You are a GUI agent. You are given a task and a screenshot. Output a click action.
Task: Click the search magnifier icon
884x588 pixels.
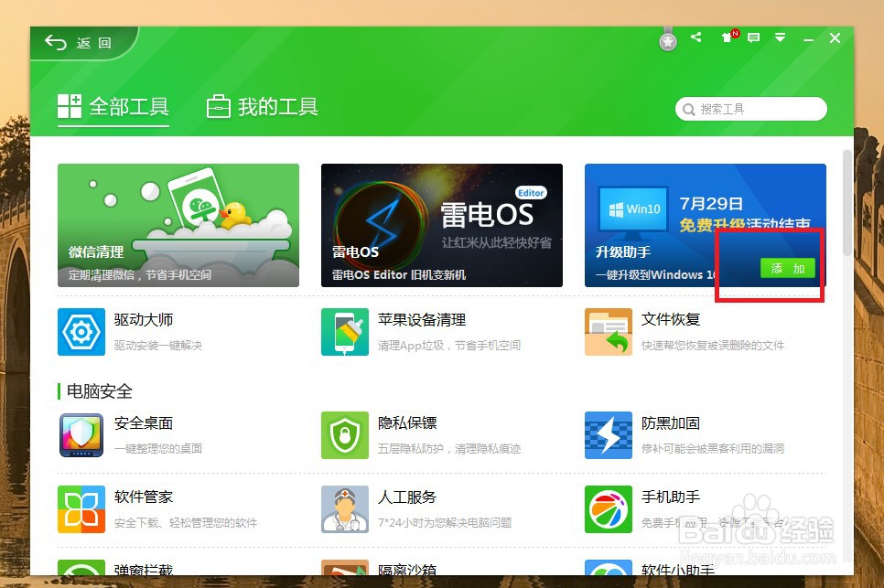tap(688, 109)
